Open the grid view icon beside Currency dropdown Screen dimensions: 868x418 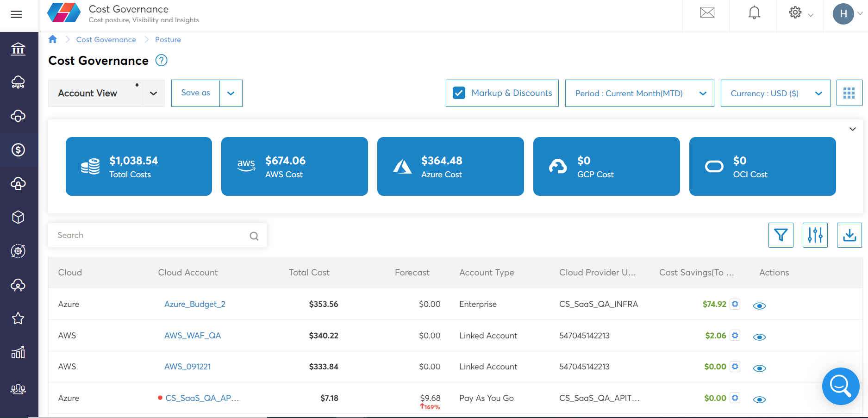coord(849,93)
